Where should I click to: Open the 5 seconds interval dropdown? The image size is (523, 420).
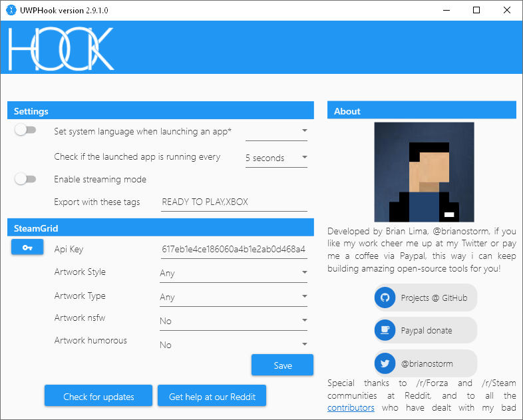click(276, 158)
